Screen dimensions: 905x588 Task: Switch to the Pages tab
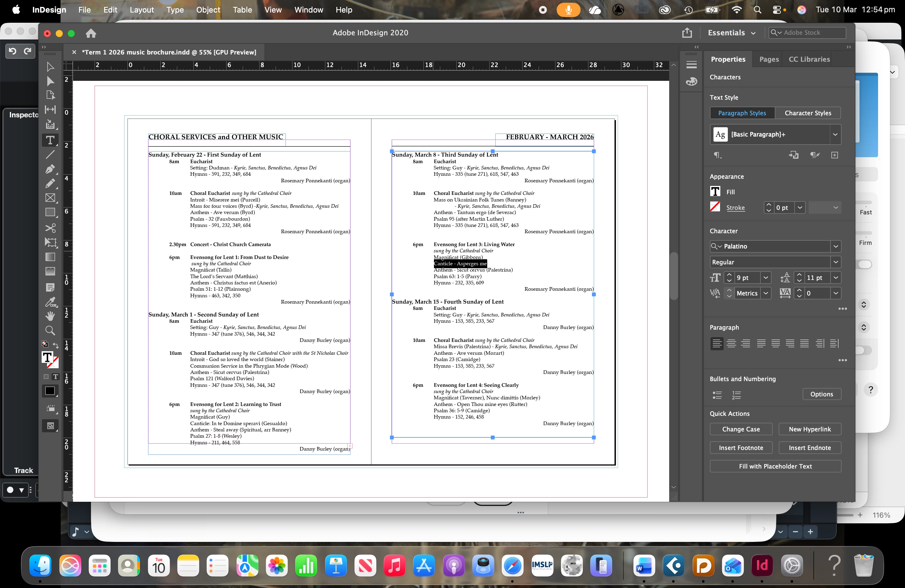coord(769,59)
